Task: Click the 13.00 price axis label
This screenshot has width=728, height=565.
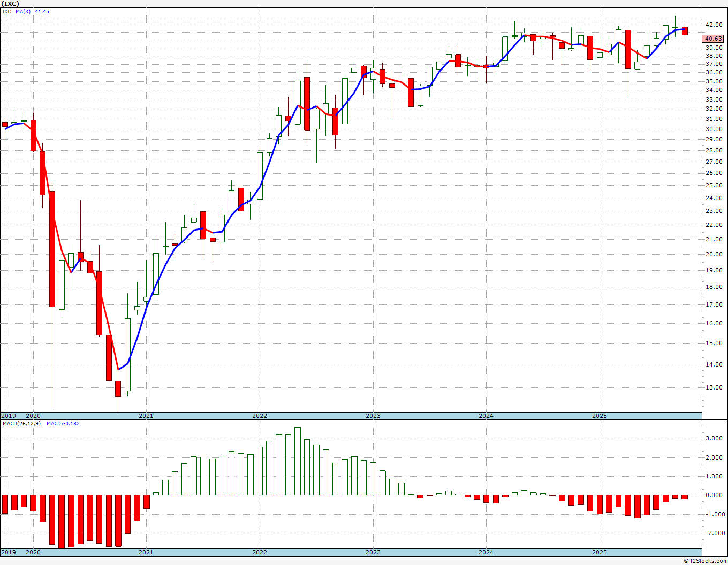Action: (x=714, y=387)
